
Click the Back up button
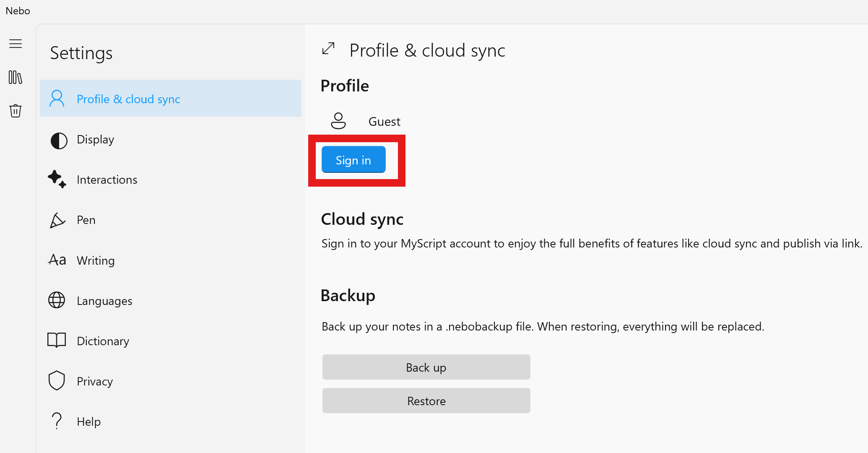tap(426, 367)
